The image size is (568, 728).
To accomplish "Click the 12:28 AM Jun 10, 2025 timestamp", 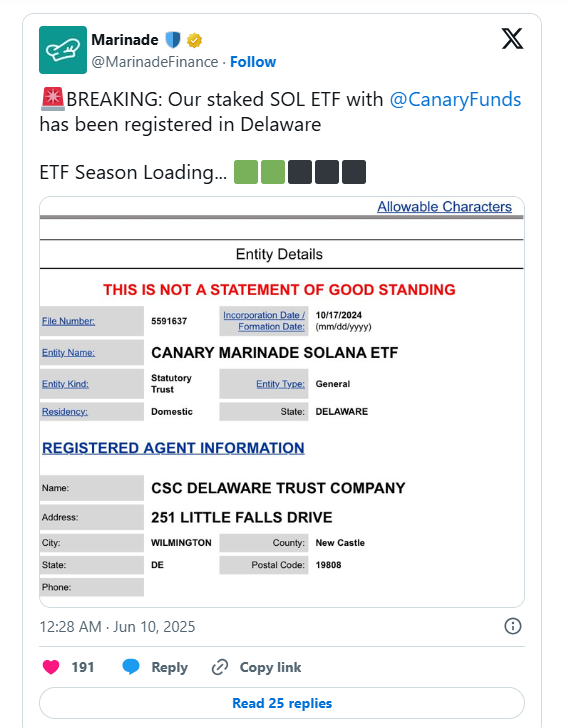I will [x=118, y=627].
